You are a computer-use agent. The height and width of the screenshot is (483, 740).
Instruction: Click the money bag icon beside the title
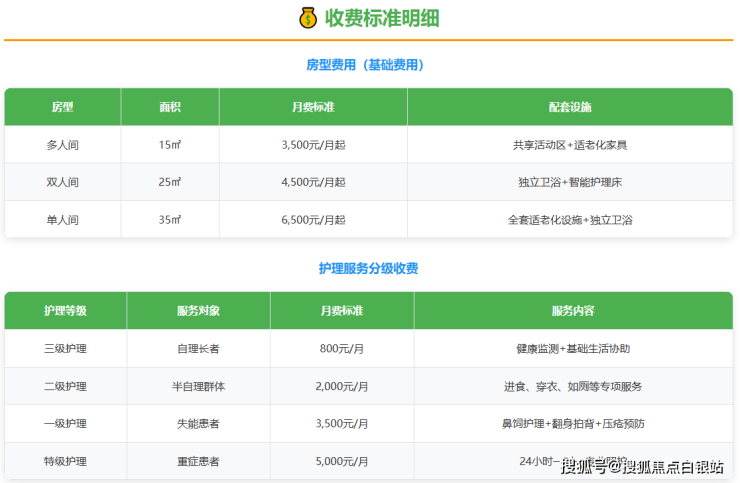point(307,18)
